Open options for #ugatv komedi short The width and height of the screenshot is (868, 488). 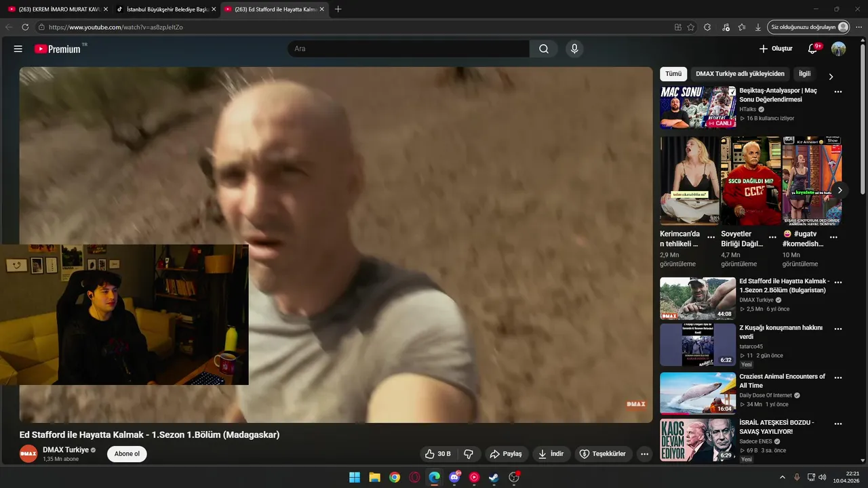(833, 238)
